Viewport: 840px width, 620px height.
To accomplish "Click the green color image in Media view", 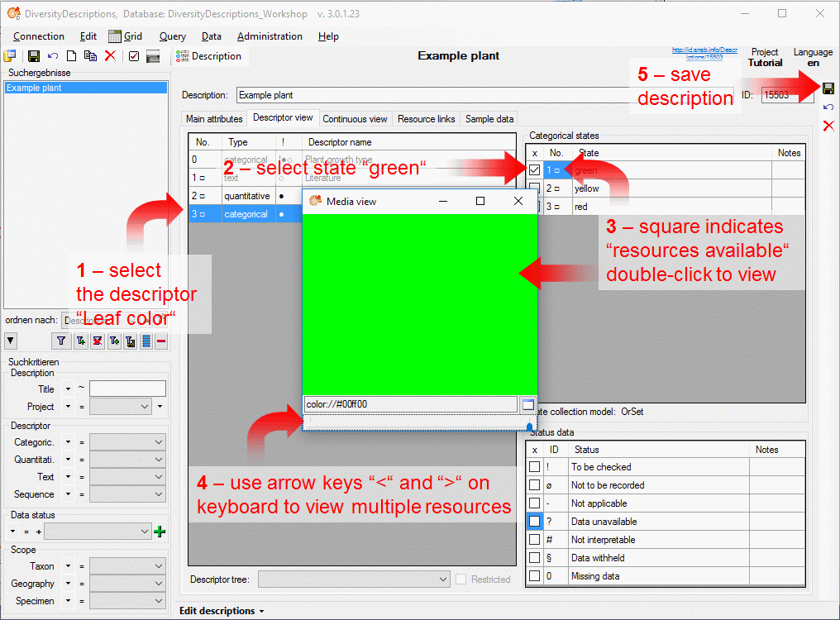I will 420,304.
